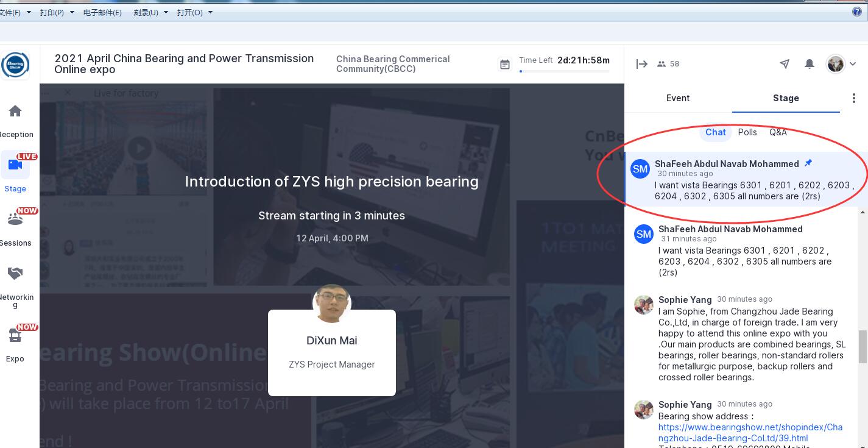
Task: Open the three-dot more options menu
Action: click(x=853, y=98)
